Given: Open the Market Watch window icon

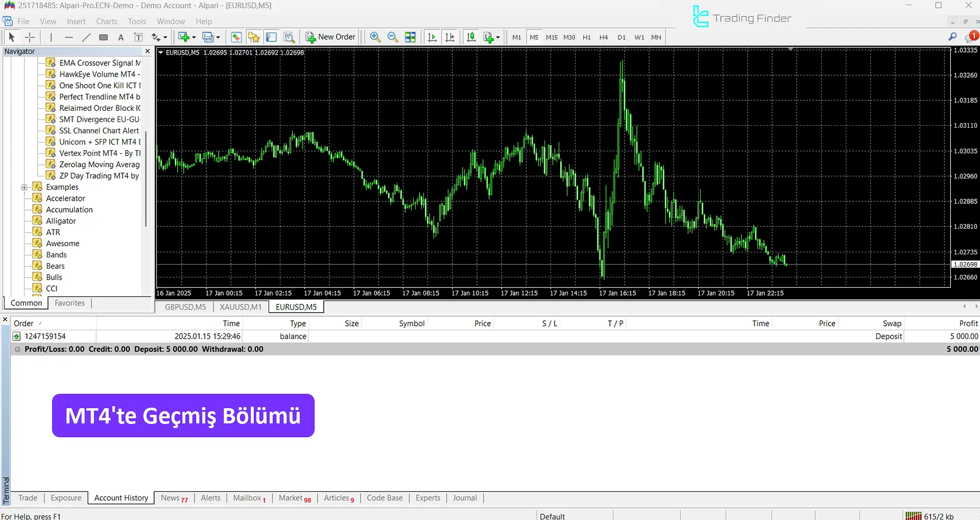Looking at the screenshot, I should (236, 37).
